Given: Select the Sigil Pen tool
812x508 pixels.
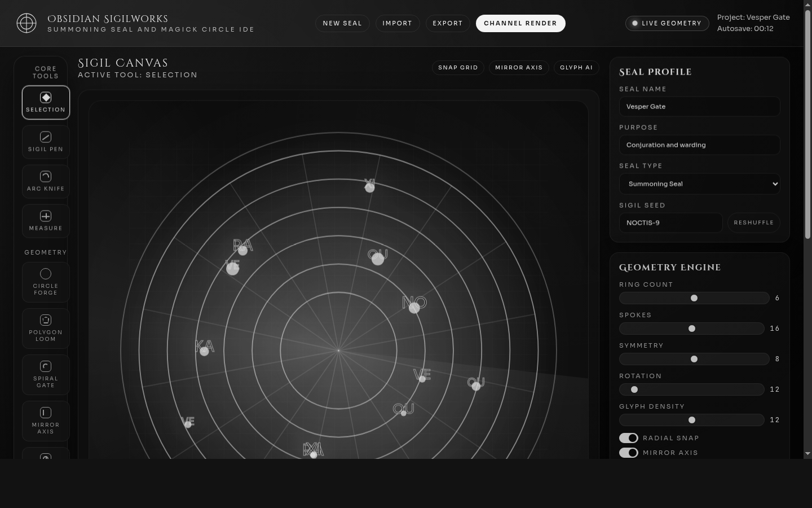Looking at the screenshot, I should 46,142.
